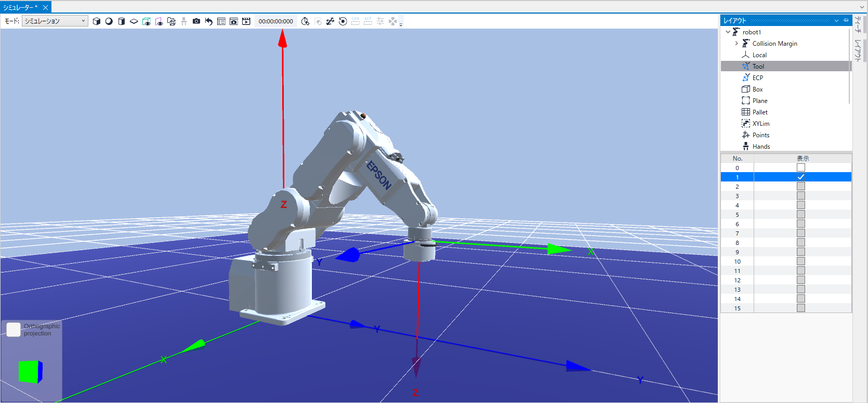Toggle the Orthographic projection checkbox
The width and height of the screenshot is (868, 403).
14,329
